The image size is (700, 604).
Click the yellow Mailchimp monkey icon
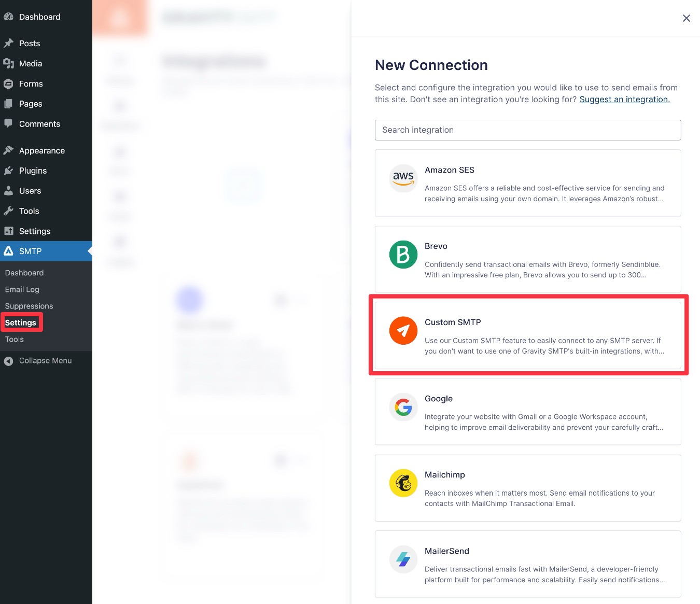[403, 483]
